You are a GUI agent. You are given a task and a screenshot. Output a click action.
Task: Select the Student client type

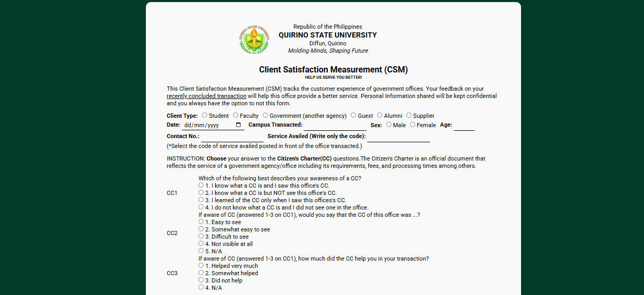pos(205,115)
